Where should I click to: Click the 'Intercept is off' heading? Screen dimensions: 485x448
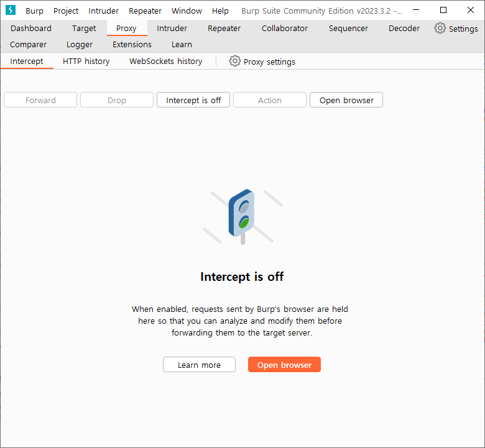tap(242, 277)
